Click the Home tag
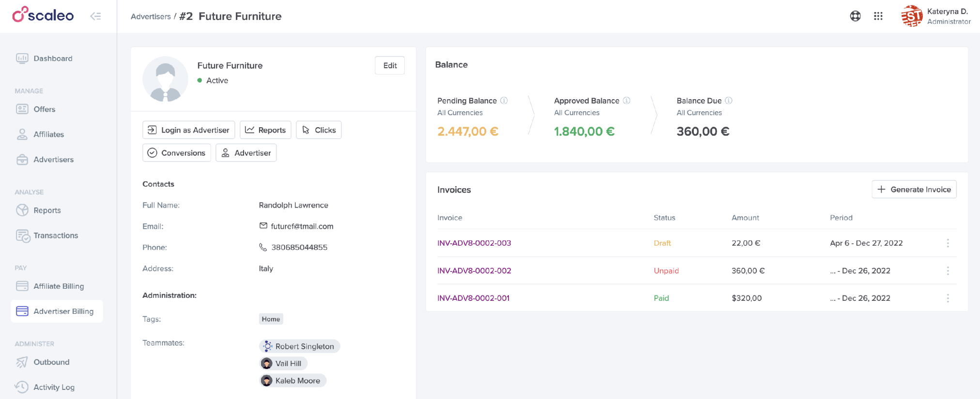 [271, 319]
